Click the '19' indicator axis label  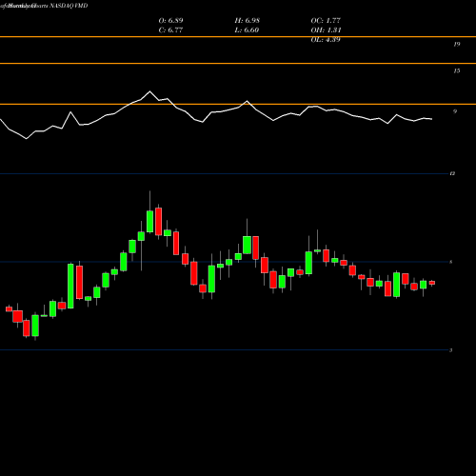457,44
